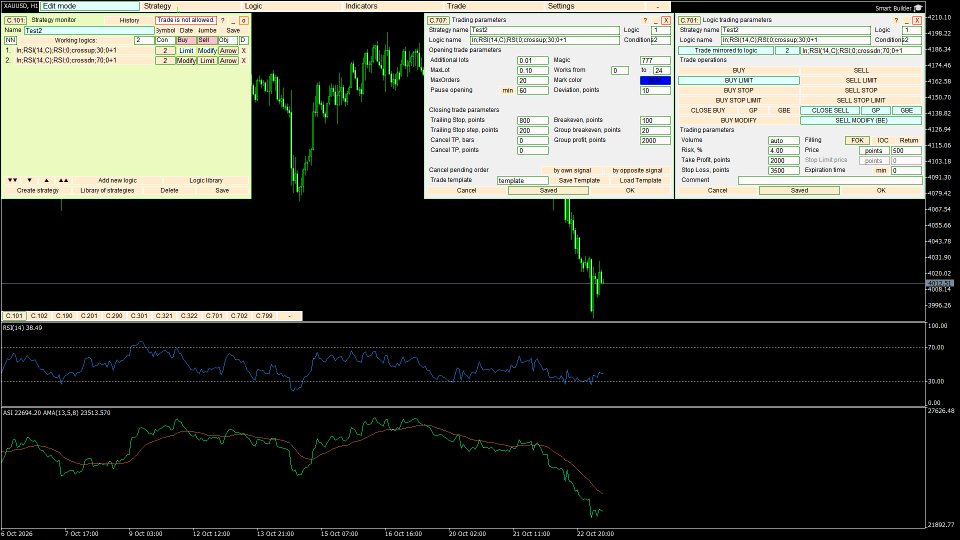This screenshot has height=540, width=960.
Task: Remove first logic row with its X
Action: point(244,51)
